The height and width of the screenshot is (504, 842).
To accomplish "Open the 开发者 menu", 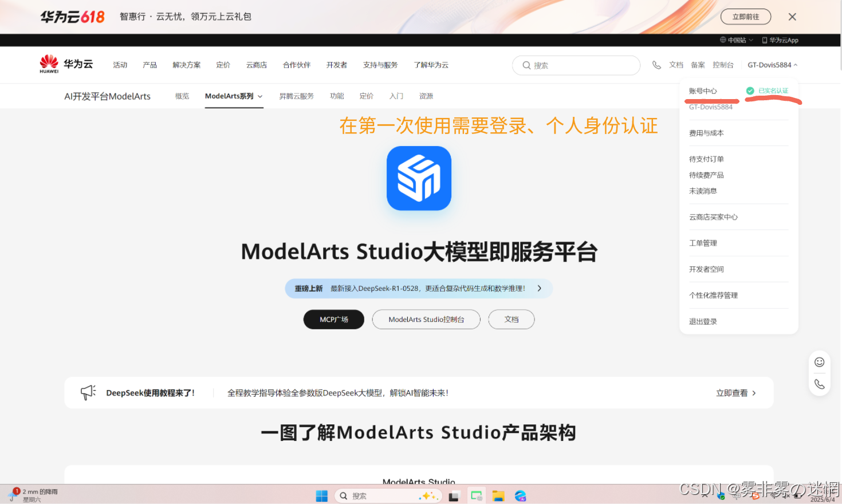I will pos(337,65).
